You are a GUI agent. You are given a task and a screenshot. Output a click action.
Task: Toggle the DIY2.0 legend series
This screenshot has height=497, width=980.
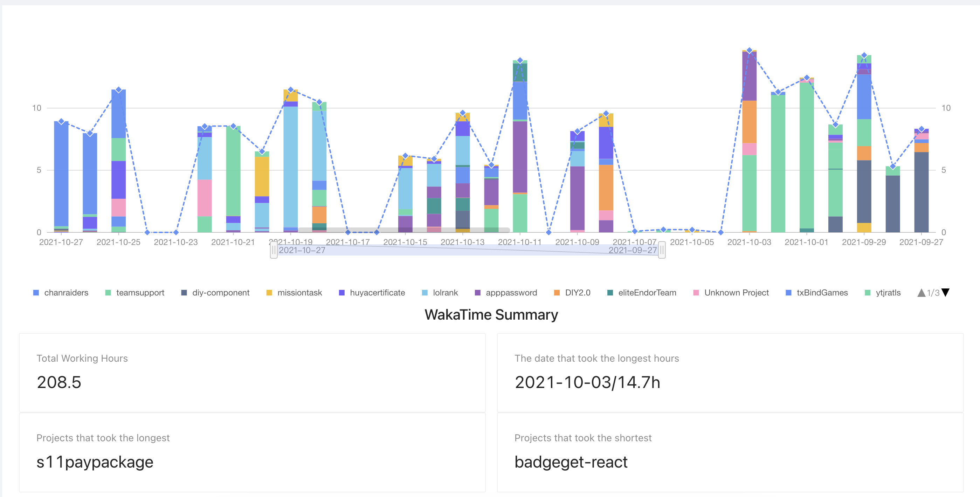pos(572,293)
